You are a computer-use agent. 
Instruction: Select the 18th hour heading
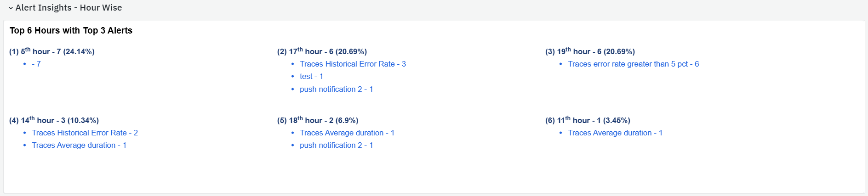tap(317, 120)
